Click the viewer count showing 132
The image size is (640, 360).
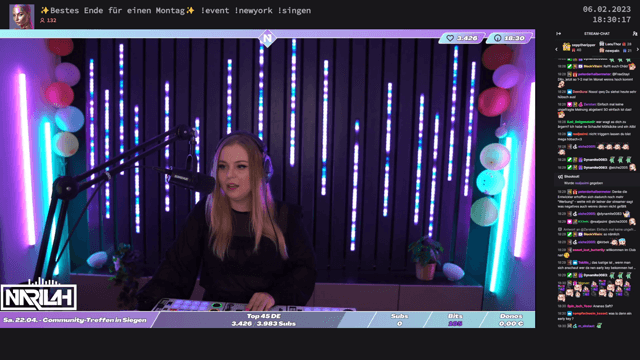(48, 20)
